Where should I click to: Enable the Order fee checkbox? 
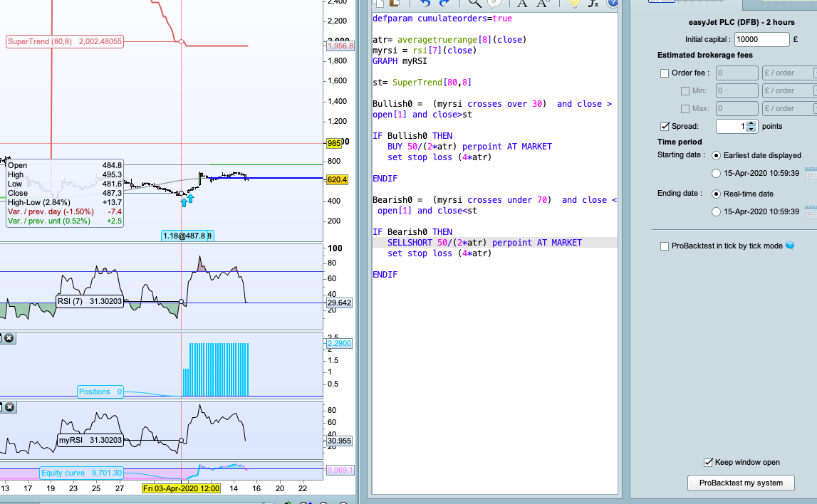point(665,73)
